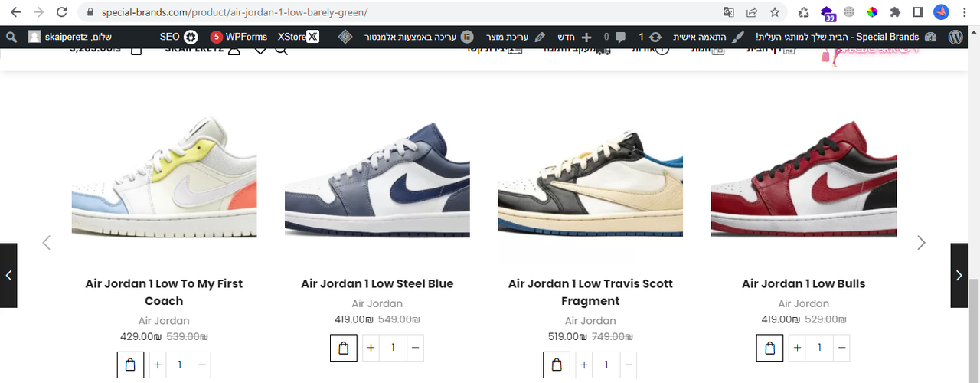
Task: Show previous products in carousel
Action: click(47, 243)
